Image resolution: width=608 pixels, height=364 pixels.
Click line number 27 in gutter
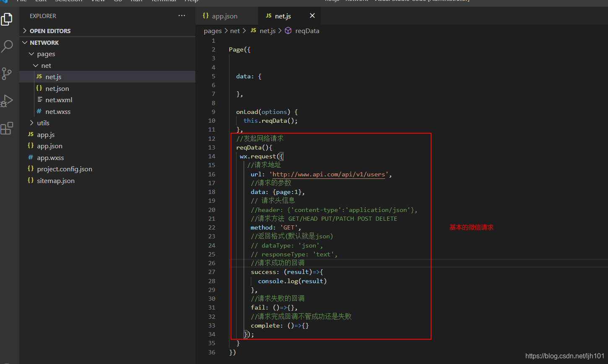point(212,272)
